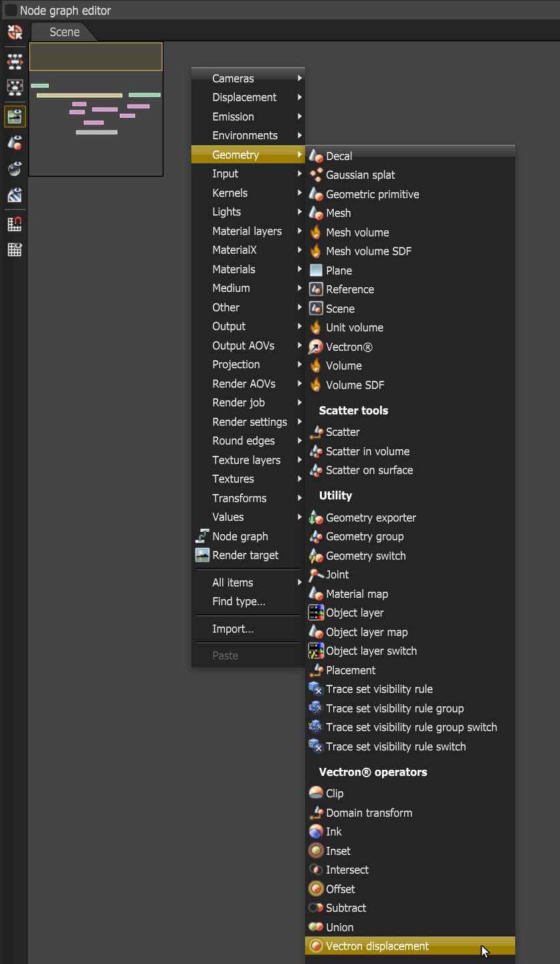Select Vectron displacement operator
The width and height of the screenshot is (560, 964).
pyautogui.click(x=410, y=946)
